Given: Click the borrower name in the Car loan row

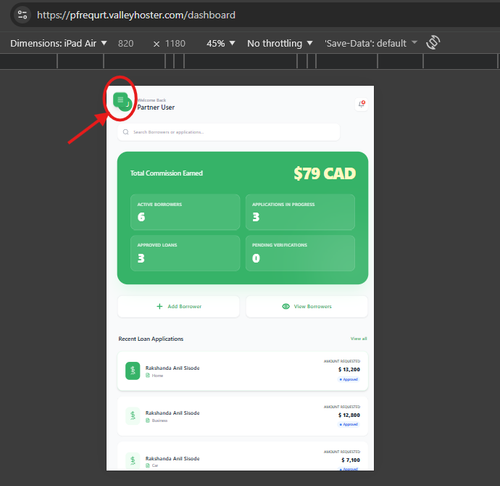Looking at the screenshot, I should click(x=172, y=459).
